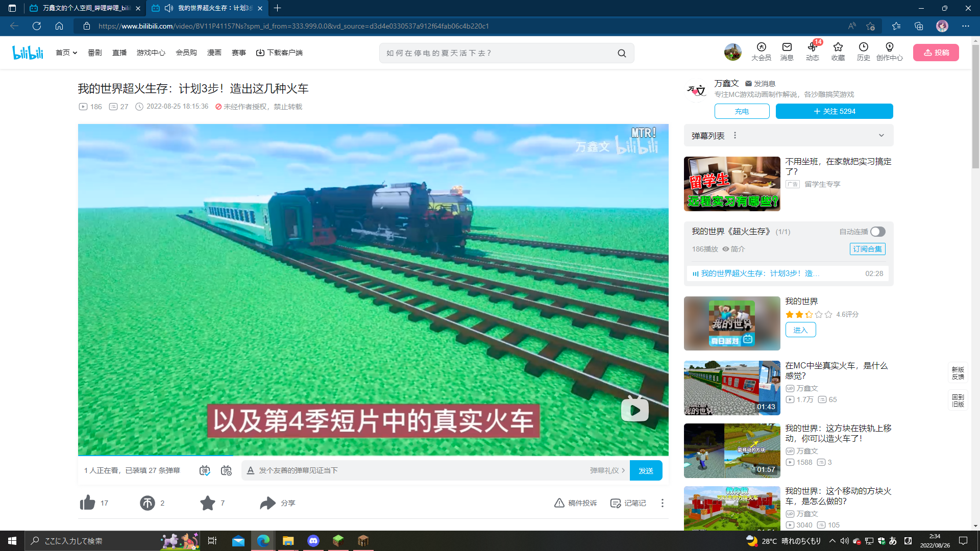Open the 直播 nav item
Image resolution: width=980 pixels, height=551 pixels.
coord(119,53)
